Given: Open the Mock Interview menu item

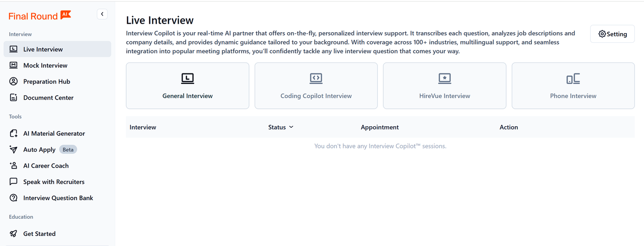Looking at the screenshot, I should tap(45, 65).
